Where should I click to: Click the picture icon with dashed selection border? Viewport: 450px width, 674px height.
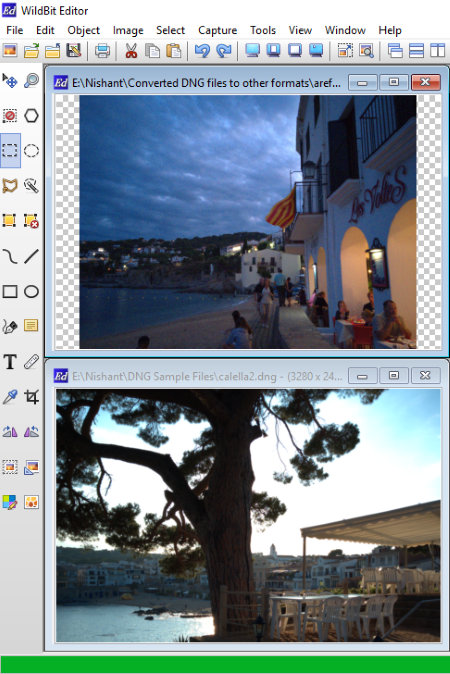[10, 467]
